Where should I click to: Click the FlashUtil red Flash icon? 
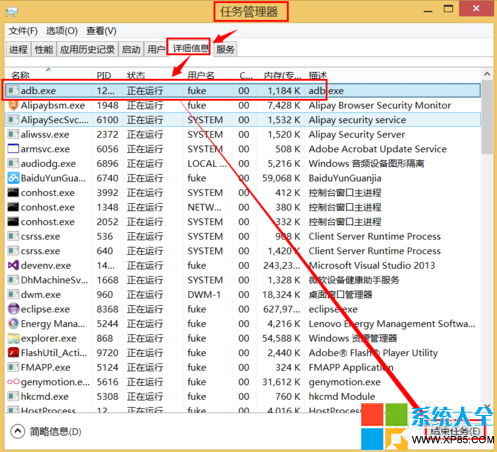pos(13,353)
